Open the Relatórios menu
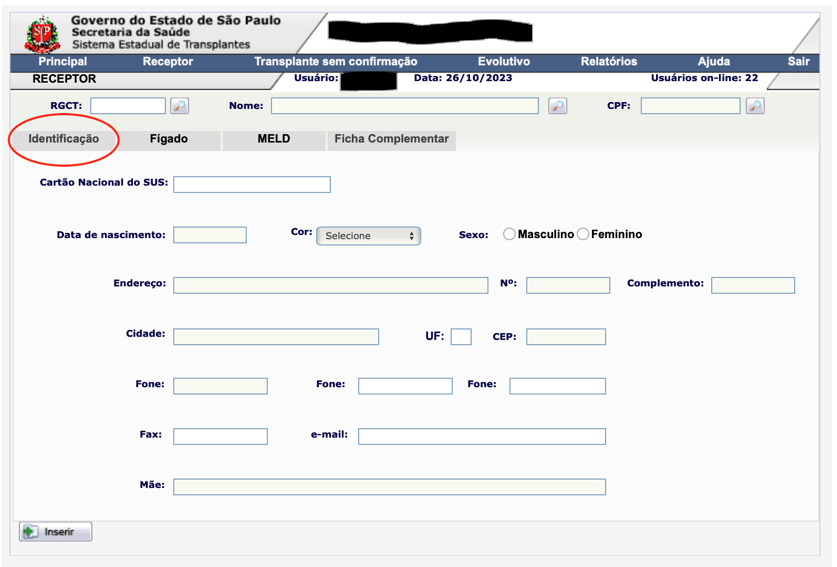 click(x=608, y=62)
